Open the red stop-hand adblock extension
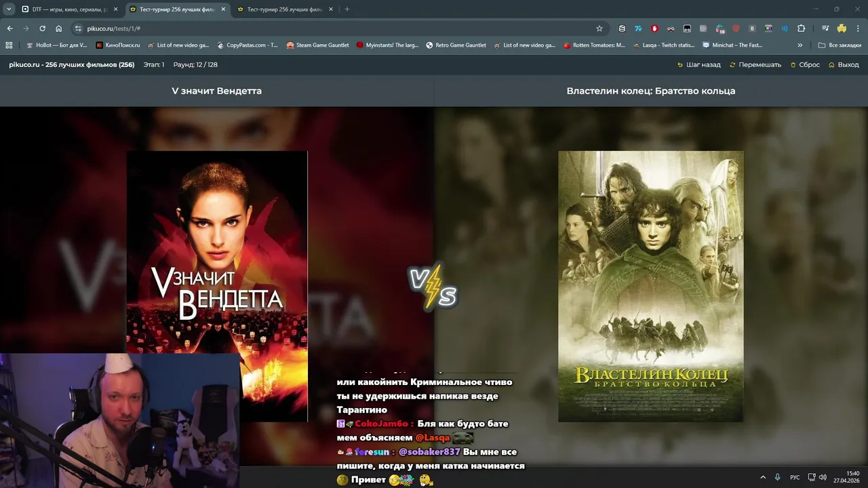Viewport: 868px width, 488px height. click(654, 28)
